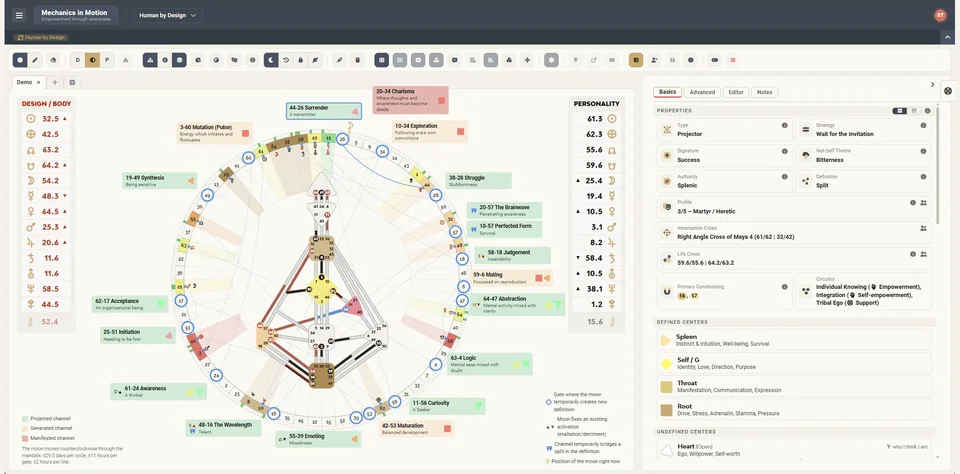Click the dark pyramid view icon
This screenshot has width=960, height=474.
(x=150, y=60)
